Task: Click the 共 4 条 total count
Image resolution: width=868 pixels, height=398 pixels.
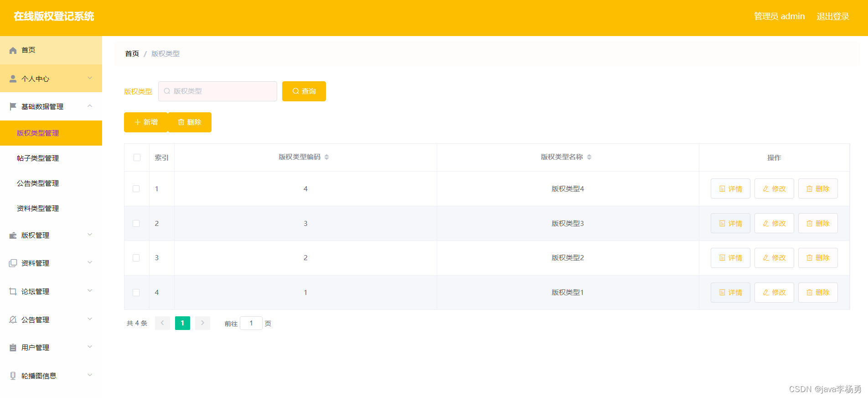Action: point(137,323)
